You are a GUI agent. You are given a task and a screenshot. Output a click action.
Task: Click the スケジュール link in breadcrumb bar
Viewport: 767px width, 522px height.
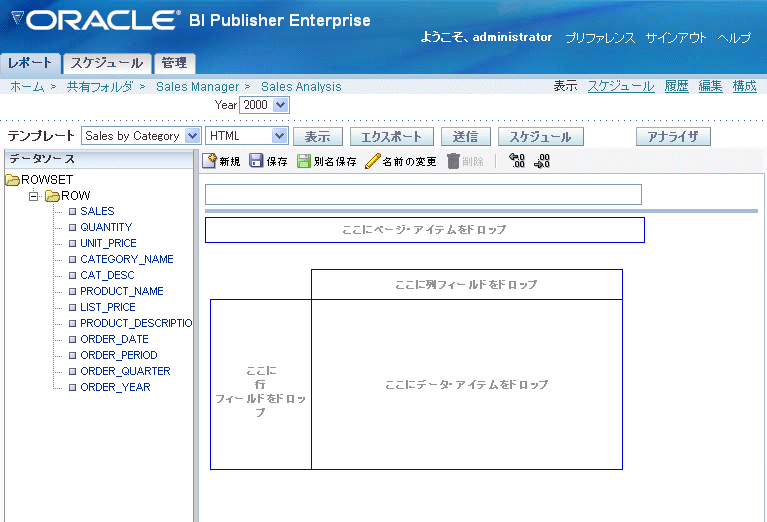tap(620, 86)
